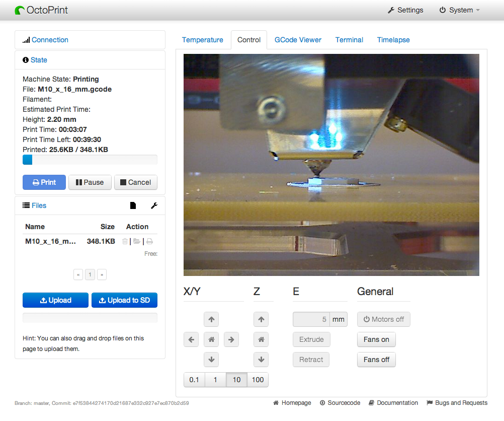
Task: Click the print progress bar
Action: point(90,160)
